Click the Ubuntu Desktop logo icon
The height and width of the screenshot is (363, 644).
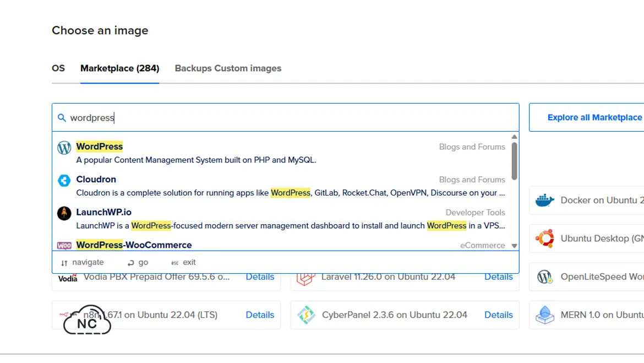coord(545,239)
